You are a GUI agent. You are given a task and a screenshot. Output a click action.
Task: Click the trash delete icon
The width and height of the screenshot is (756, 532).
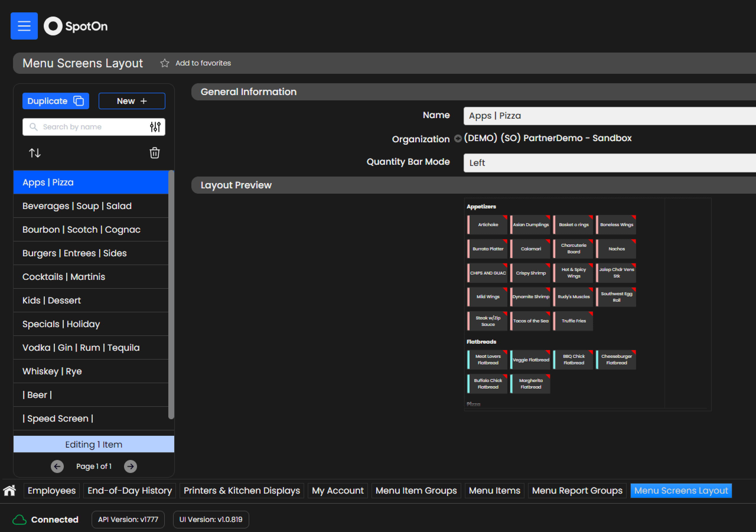(x=154, y=153)
